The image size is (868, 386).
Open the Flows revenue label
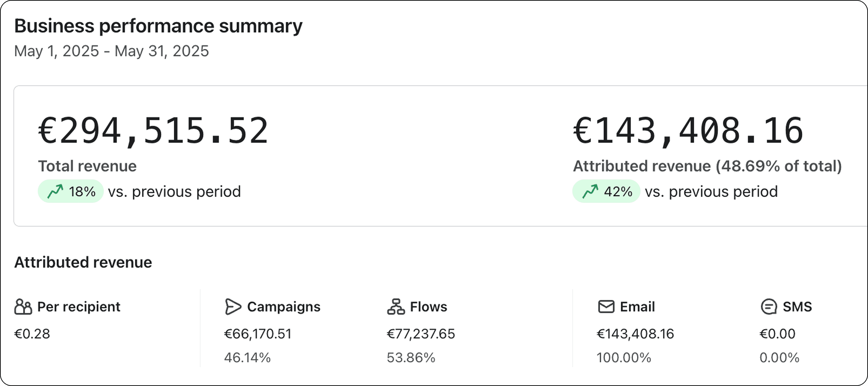click(x=428, y=307)
